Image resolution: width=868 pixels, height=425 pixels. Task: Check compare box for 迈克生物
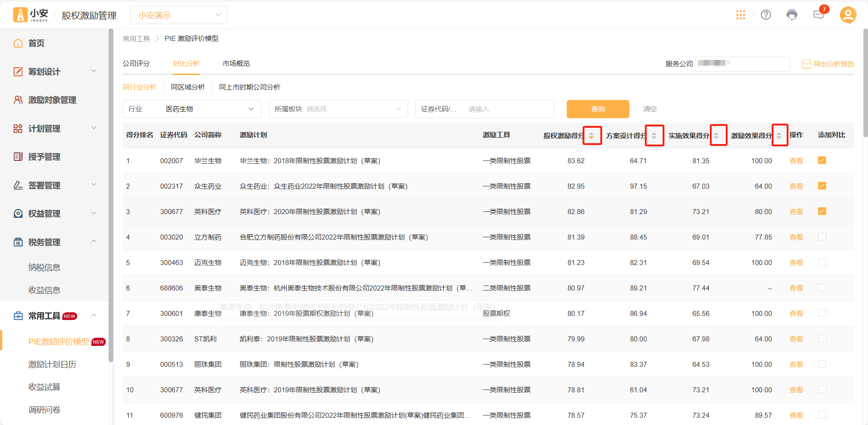tap(822, 262)
